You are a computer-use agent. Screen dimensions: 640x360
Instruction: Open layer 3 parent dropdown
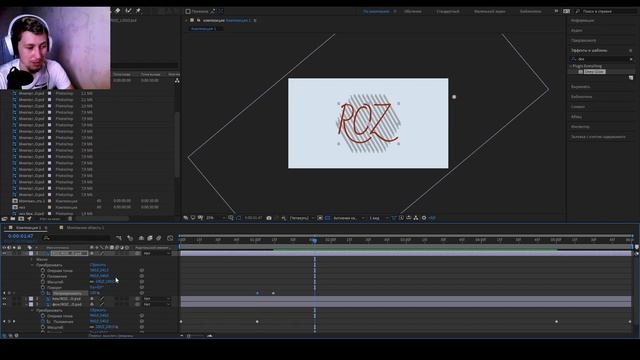click(157, 304)
